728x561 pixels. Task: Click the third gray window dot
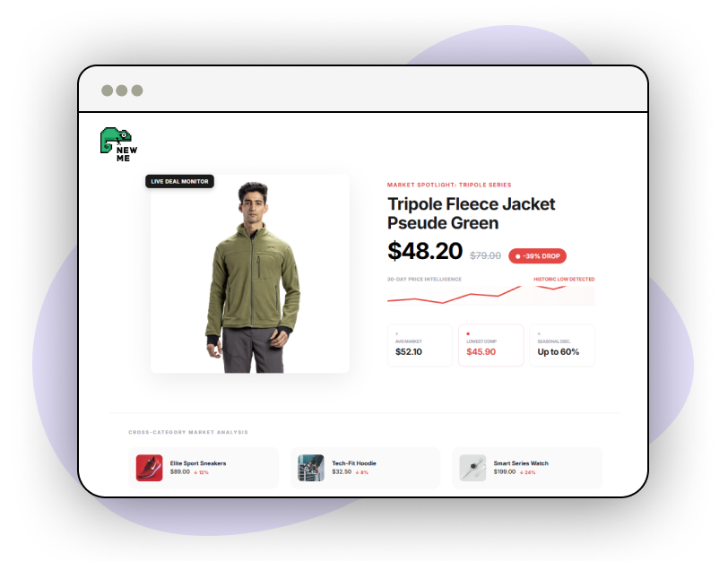pyautogui.click(x=137, y=91)
